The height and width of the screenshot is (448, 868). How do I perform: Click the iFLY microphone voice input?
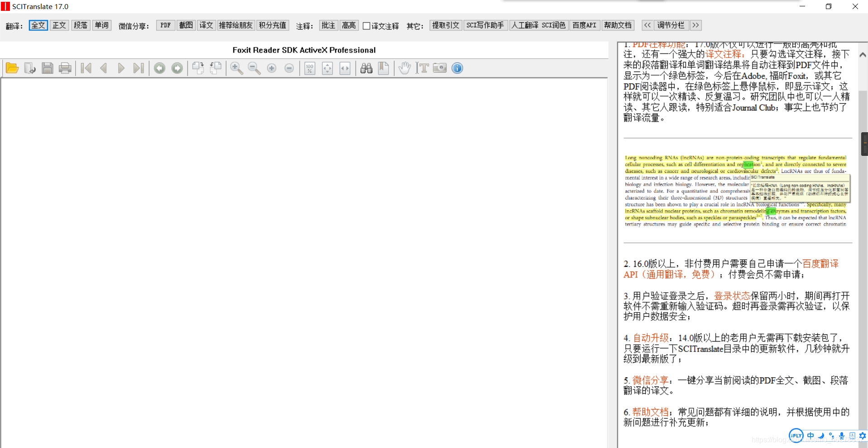pos(842,436)
